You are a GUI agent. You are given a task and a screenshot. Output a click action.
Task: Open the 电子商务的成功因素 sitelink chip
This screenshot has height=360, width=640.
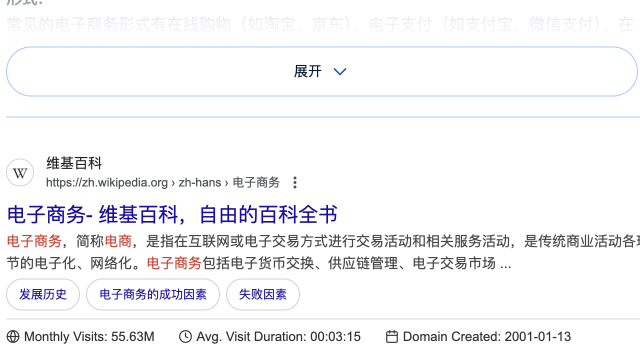coord(153,294)
